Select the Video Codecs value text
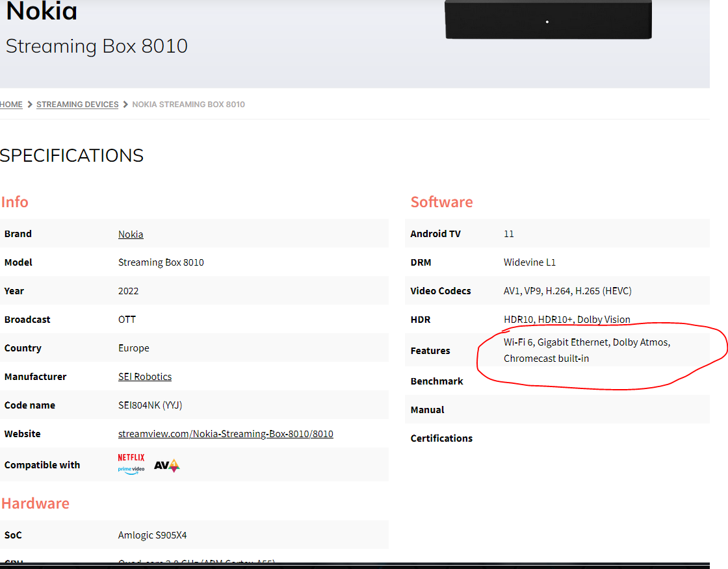 tap(567, 291)
